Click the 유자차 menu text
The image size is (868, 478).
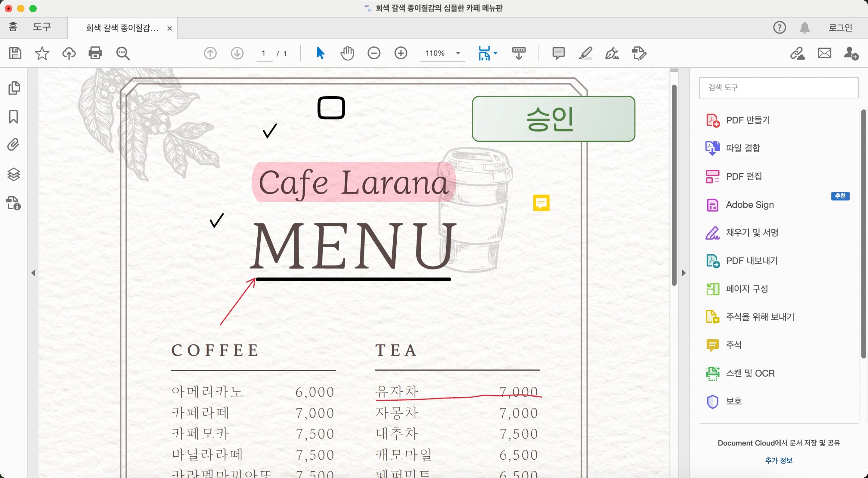click(x=397, y=392)
